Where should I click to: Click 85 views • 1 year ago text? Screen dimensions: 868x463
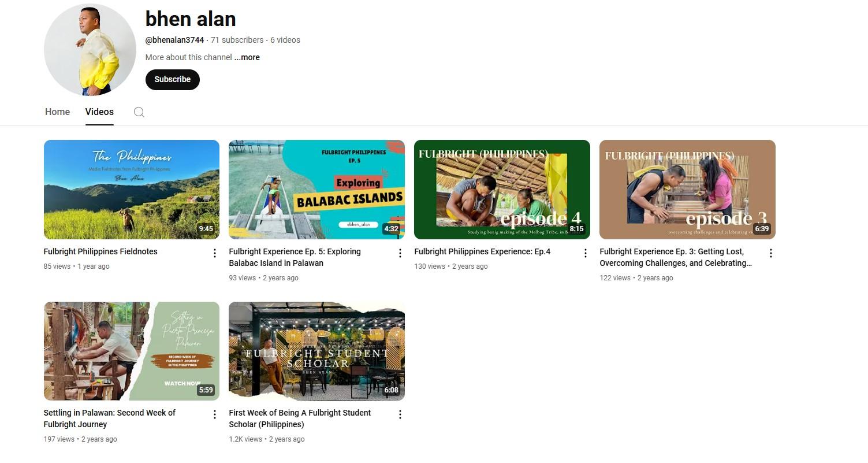tap(77, 266)
